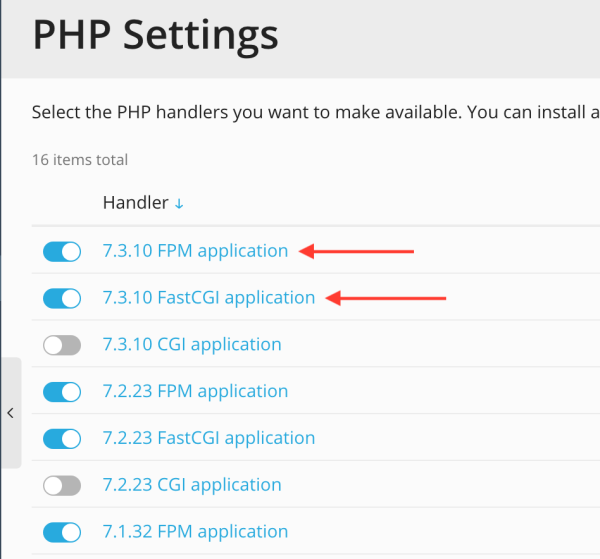
Task: Click the 16 items total label
Action: coord(80,160)
